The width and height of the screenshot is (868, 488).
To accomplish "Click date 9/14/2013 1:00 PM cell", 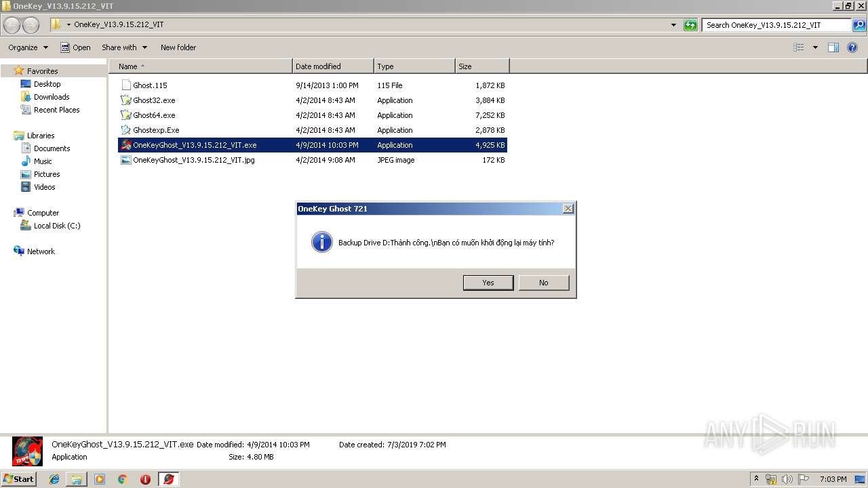I will point(327,85).
